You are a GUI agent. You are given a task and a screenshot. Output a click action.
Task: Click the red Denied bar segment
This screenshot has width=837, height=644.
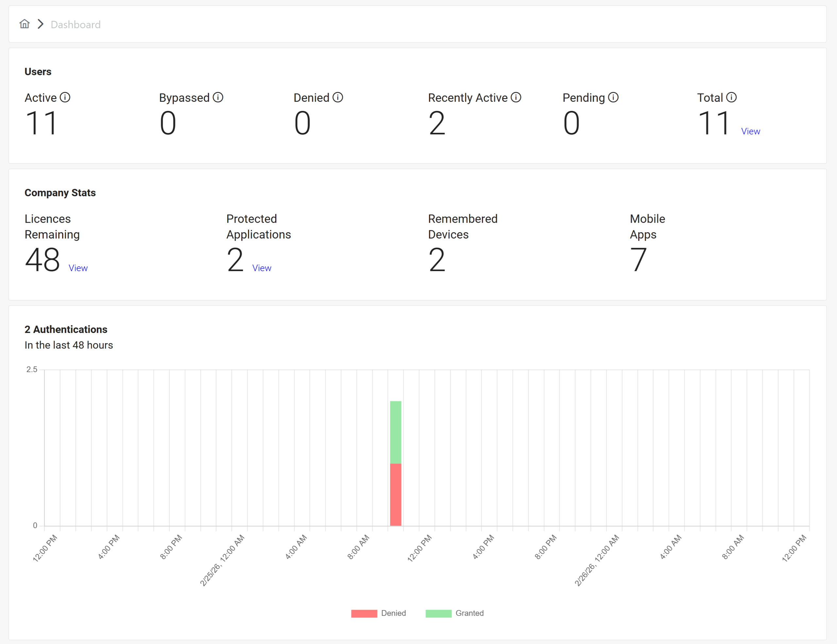pos(396,495)
